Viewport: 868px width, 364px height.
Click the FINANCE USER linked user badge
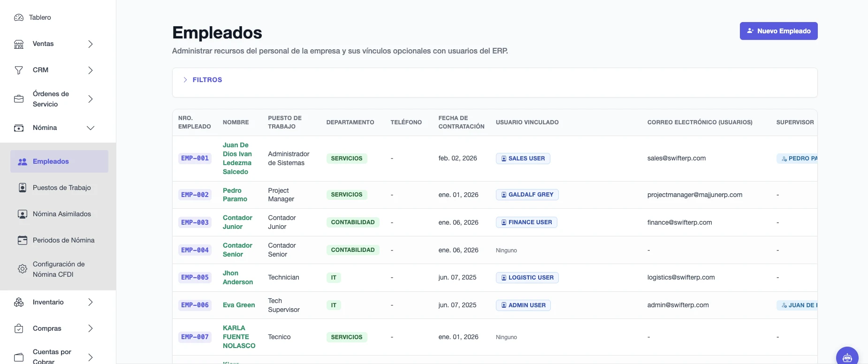[x=526, y=222]
